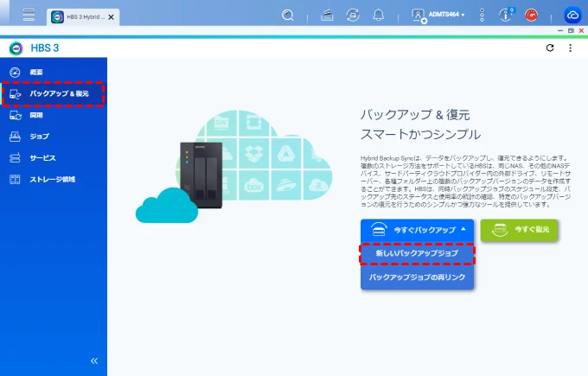Click the info icon with badge 9
This screenshot has width=588, height=376.
(507, 16)
